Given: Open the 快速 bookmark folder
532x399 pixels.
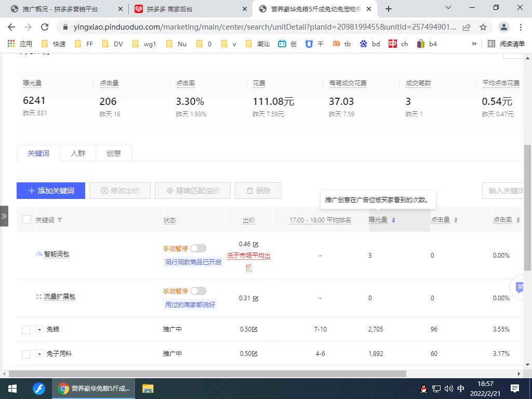Looking at the screenshot, I should click(54, 44).
